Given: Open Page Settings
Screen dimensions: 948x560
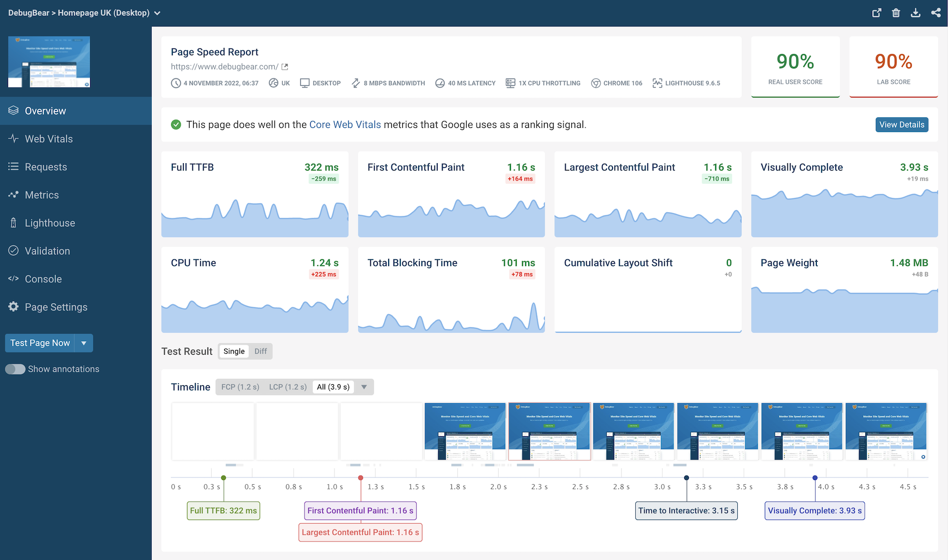Looking at the screenshot, I should coord(76,306).
